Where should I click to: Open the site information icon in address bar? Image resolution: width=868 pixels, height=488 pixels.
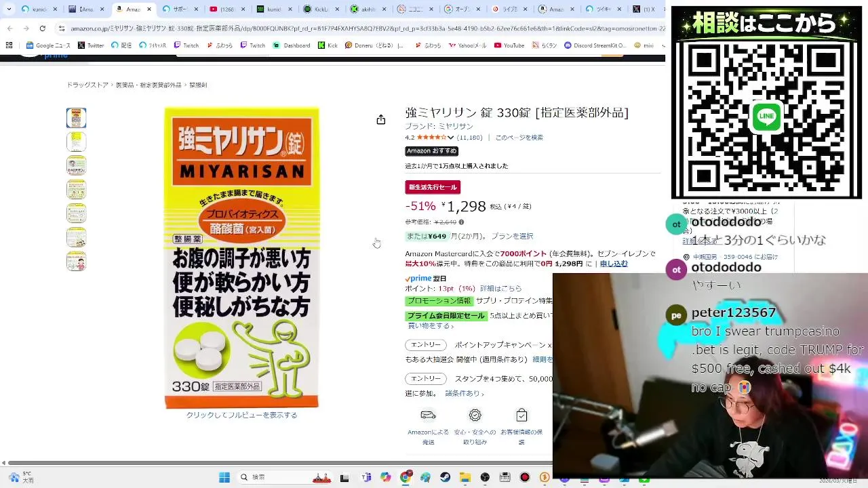pyautogui.click(x=62, y=28)
